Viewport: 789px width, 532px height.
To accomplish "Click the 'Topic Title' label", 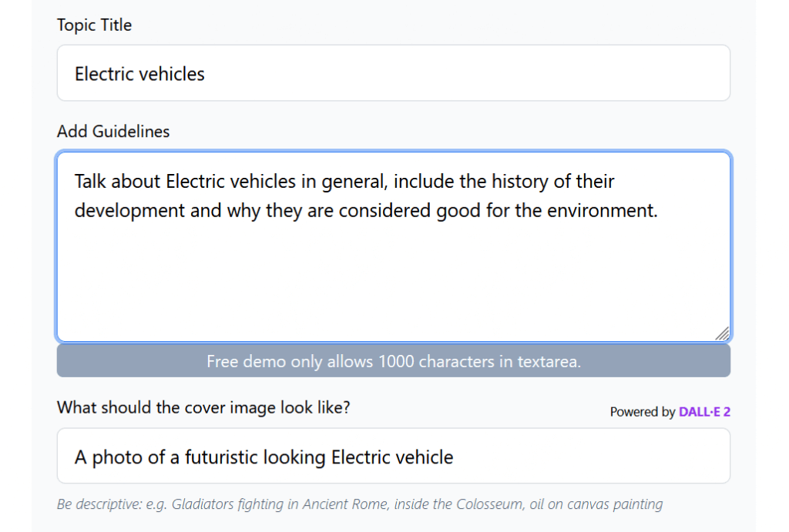I will pyautogui.click(x=94, y=25).
